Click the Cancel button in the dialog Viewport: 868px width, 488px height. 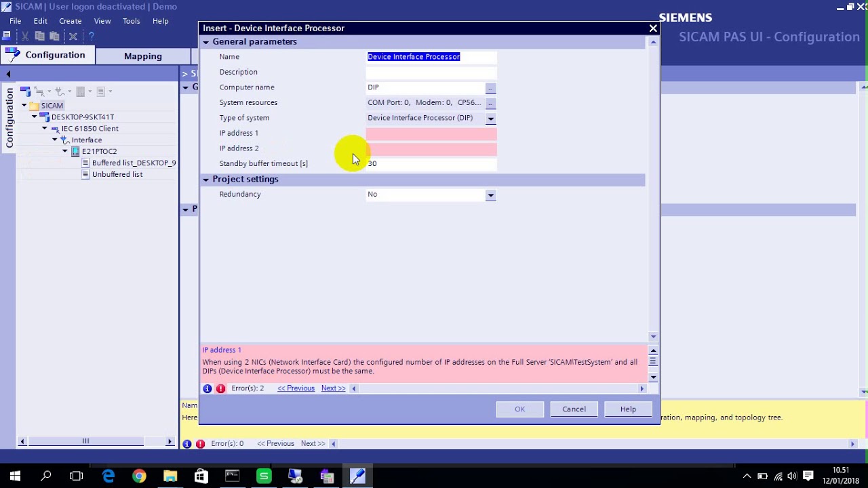click(x=574, y=409)
